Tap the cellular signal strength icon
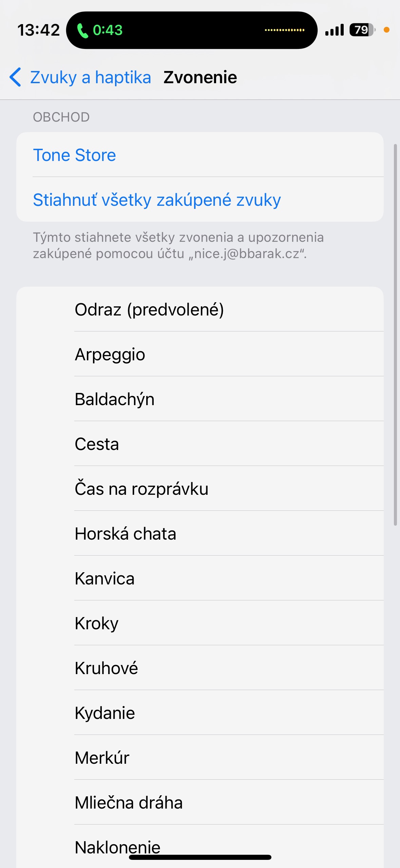 (334, 30)
